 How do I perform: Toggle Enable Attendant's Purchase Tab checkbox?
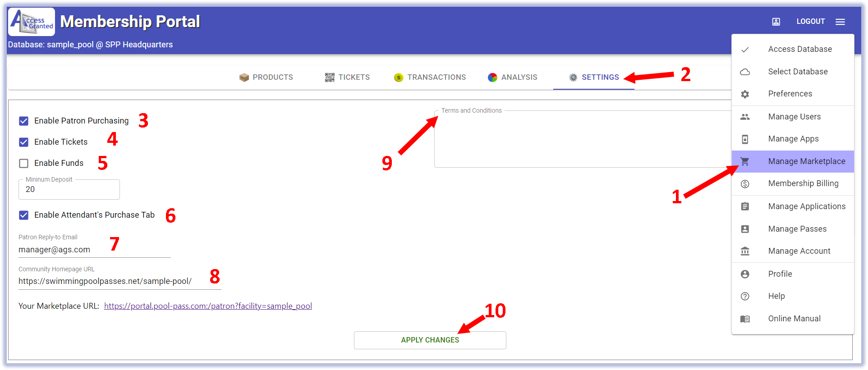[24, 215]
